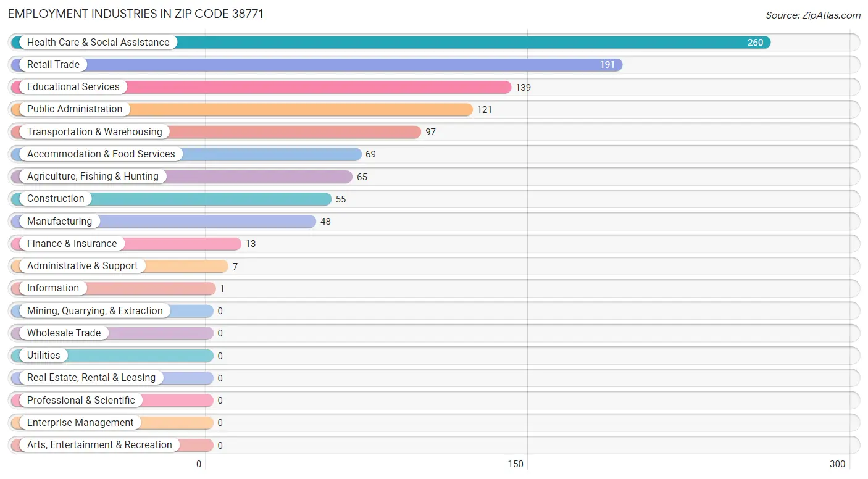This screenshot has width=868, height=479.
Task: Click the teal Health Care bar segment
Action: [x=391, y=42]
